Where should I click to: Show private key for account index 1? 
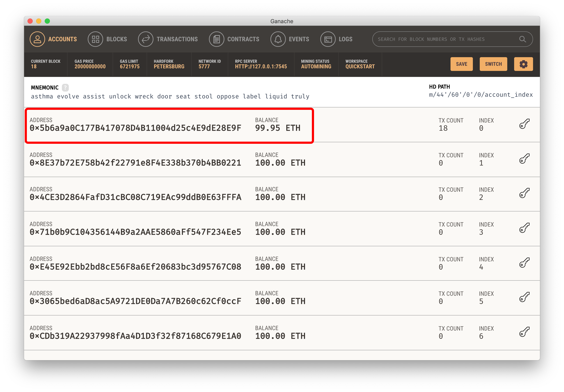(x=524, y=159)
